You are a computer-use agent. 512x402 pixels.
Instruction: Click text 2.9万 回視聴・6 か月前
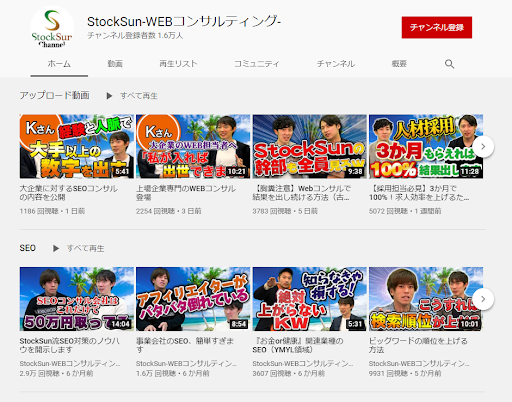pyautogui.click(x=56, y=373)
